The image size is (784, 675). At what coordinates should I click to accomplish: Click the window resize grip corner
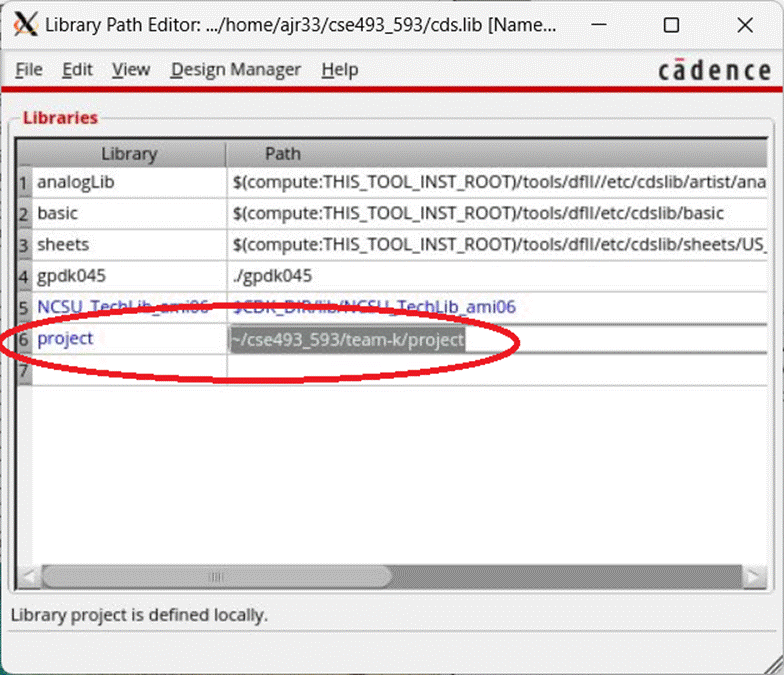(x=774, y=665)
